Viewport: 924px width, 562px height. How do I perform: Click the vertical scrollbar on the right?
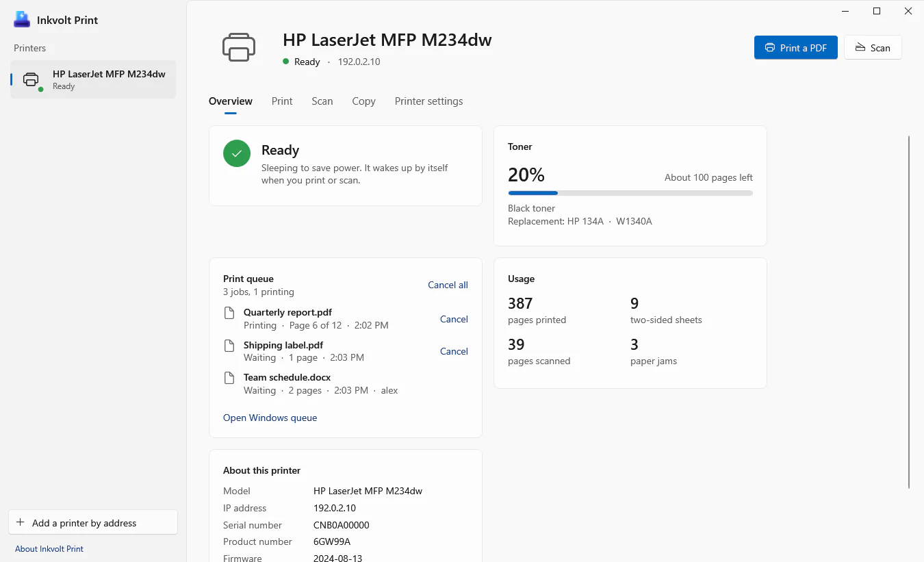(x=909, y=312)
